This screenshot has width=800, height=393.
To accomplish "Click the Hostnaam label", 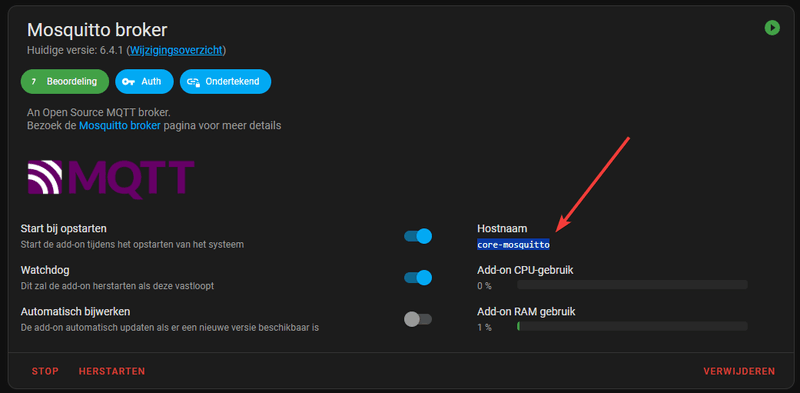I will [502, 228].
